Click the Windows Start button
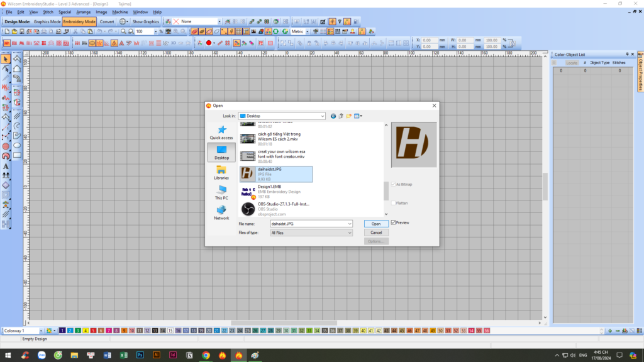Screen dimensions: 644x362 (8, 355)
